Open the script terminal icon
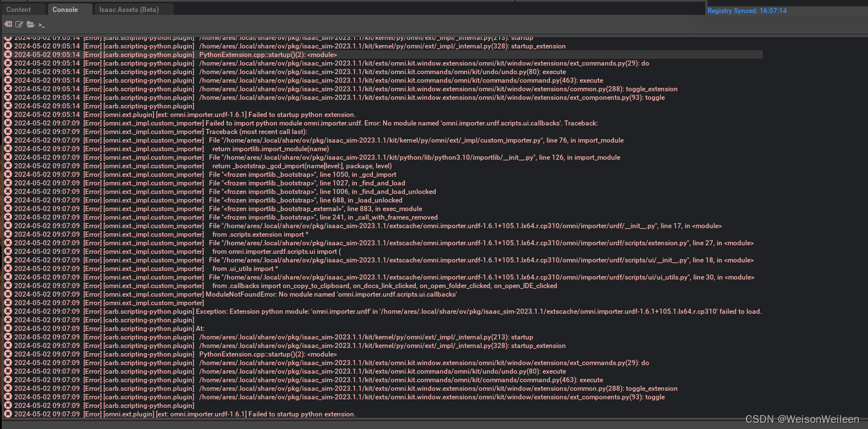This screenshot has height=429, width=868. point(41,25)
